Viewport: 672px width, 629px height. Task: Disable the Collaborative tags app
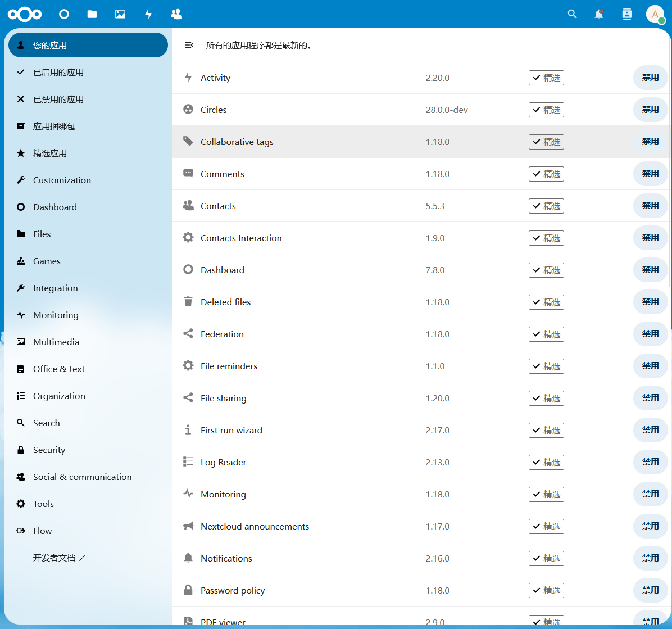point(650,142)
